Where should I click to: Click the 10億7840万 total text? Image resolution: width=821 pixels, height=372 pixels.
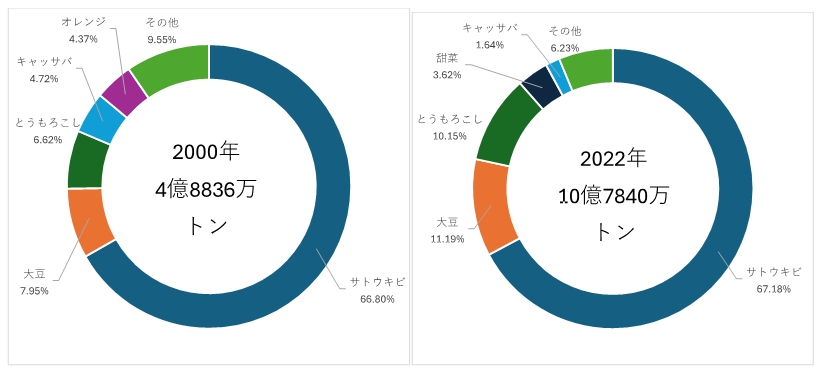(614, 195)
